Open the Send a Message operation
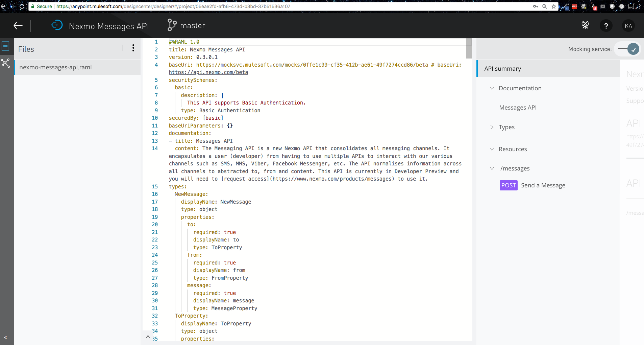Image resolution: width=644 pixels, height=345 pixels. tap(543, 185)
